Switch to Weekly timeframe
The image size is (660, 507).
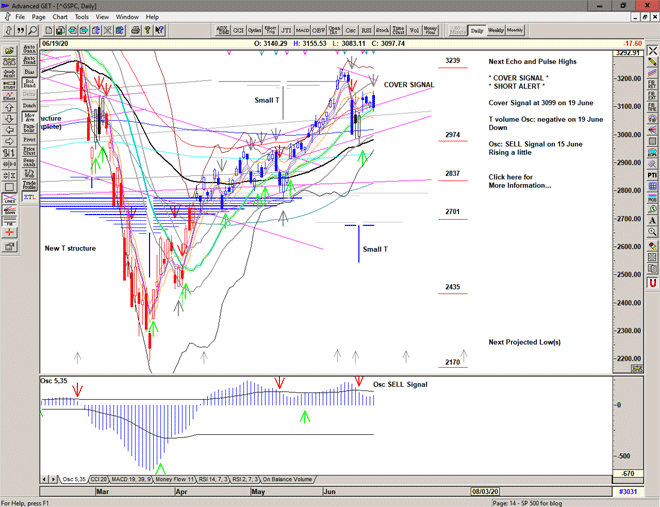point(495,30)
